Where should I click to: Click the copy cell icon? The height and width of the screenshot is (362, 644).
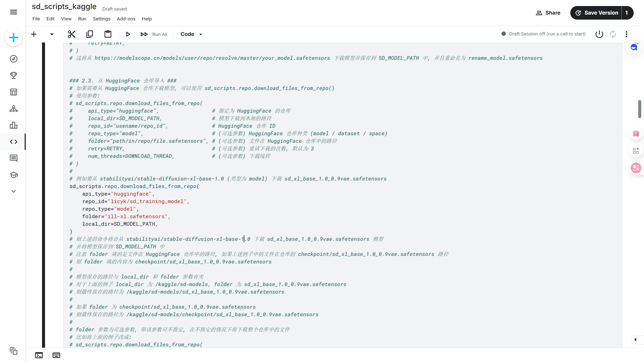pyautogui.click(x=90, y=34)
